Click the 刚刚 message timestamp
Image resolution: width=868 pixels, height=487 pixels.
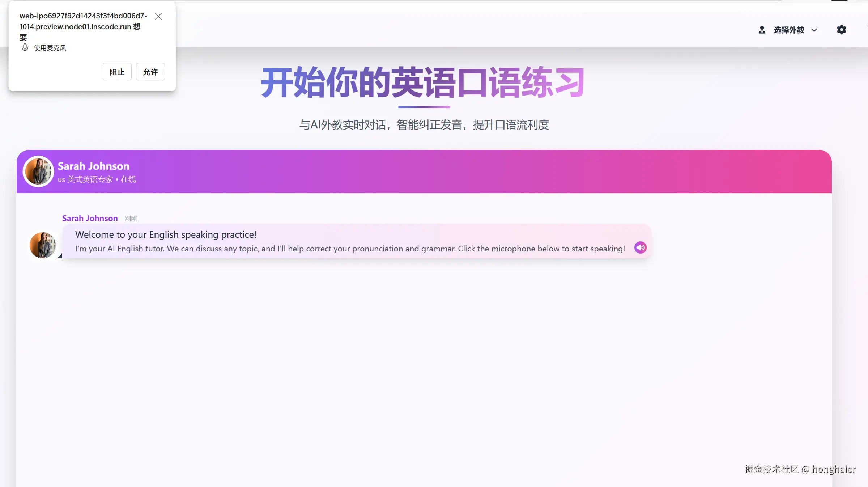[131, 219]
